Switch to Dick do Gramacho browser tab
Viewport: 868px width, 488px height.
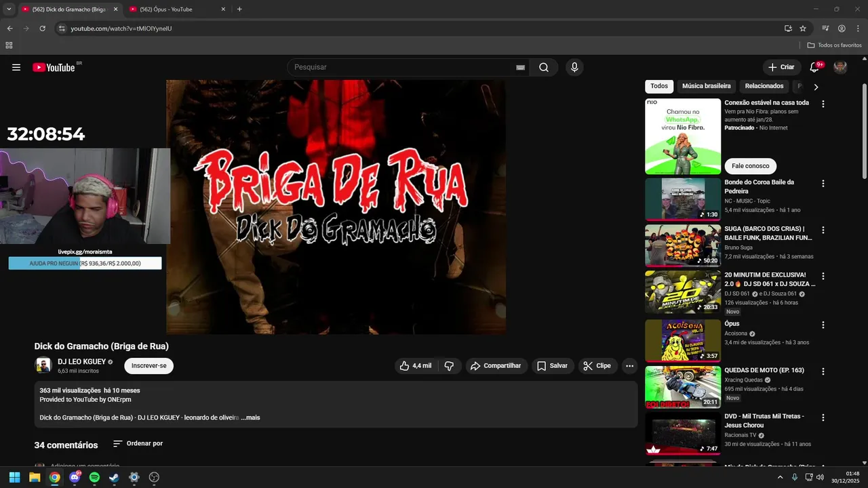[x=69, y=9]
